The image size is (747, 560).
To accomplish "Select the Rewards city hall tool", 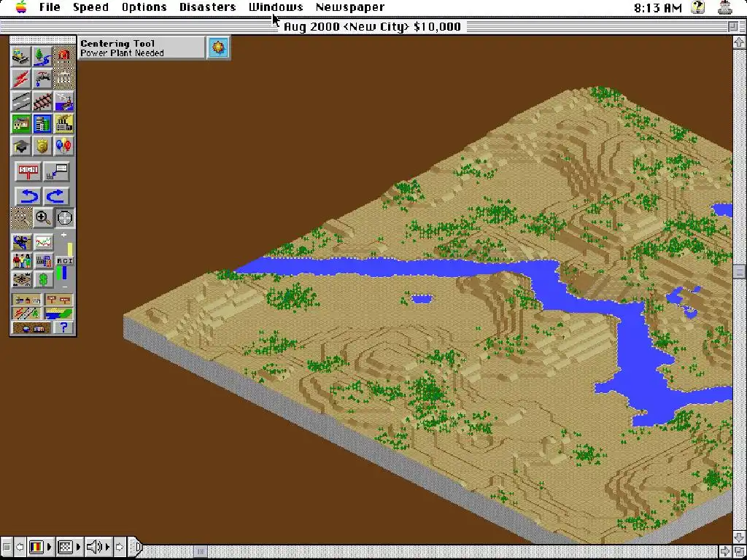I will tap(64, 79).
